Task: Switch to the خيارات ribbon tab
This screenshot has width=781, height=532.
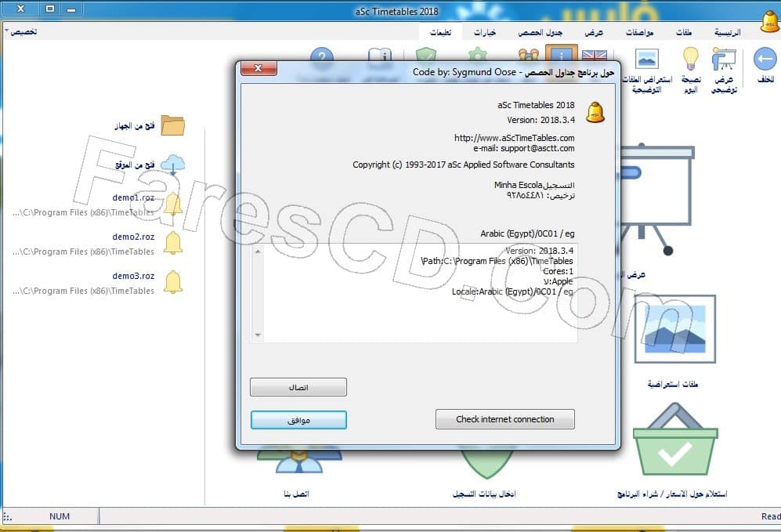Action: click(485, 32)
